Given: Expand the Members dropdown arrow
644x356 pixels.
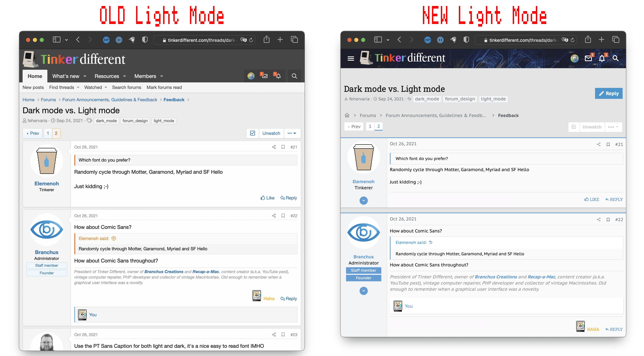Looking at the screenshot, I should tap(162, 76).
